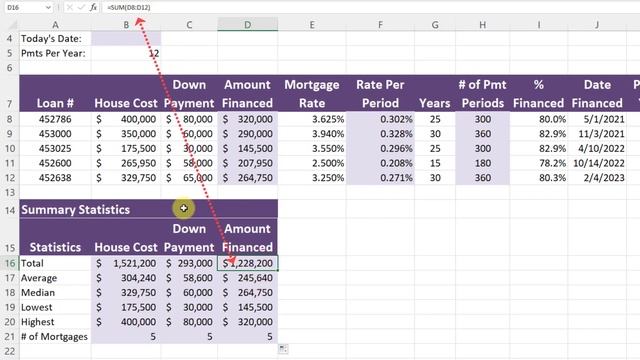Image resolution: width=640 pixels, height=360 pixels.
Task: Click percent financed 78.2%
Action: coord(538,163)
